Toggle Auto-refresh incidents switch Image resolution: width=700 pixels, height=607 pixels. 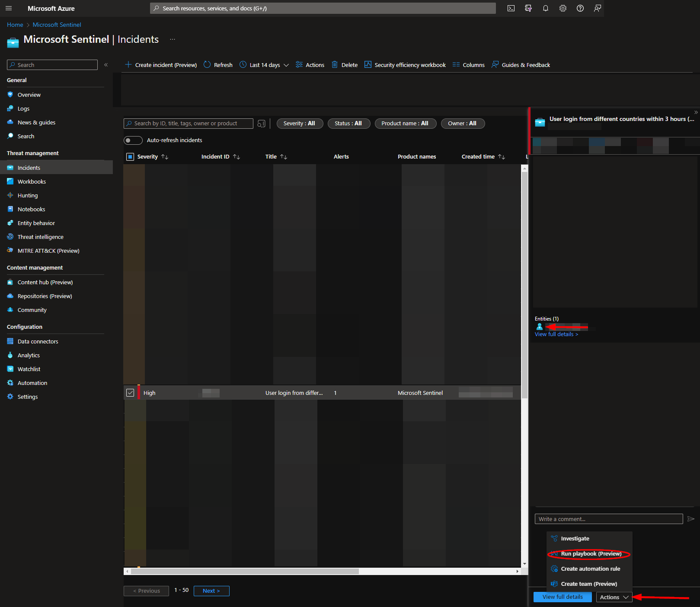pyautogui.click(x=133, y=140)
